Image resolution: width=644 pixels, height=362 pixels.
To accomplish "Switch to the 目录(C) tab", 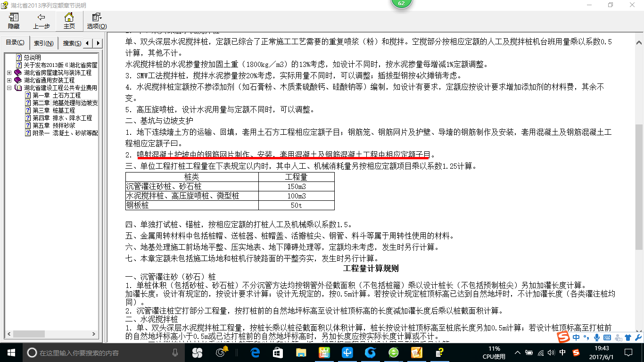I will click(x=15, y=43).
